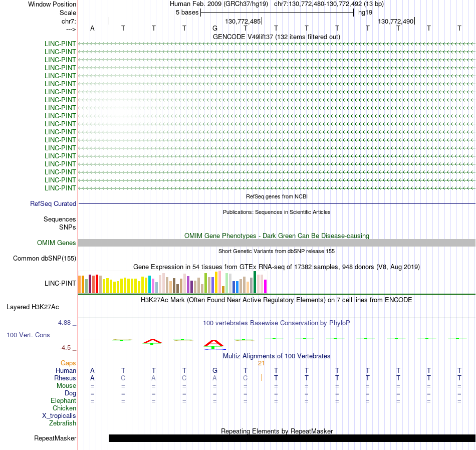Open Repeating Elements by RepeatMasker title
The image size is (476, 450).
(277, 431)
